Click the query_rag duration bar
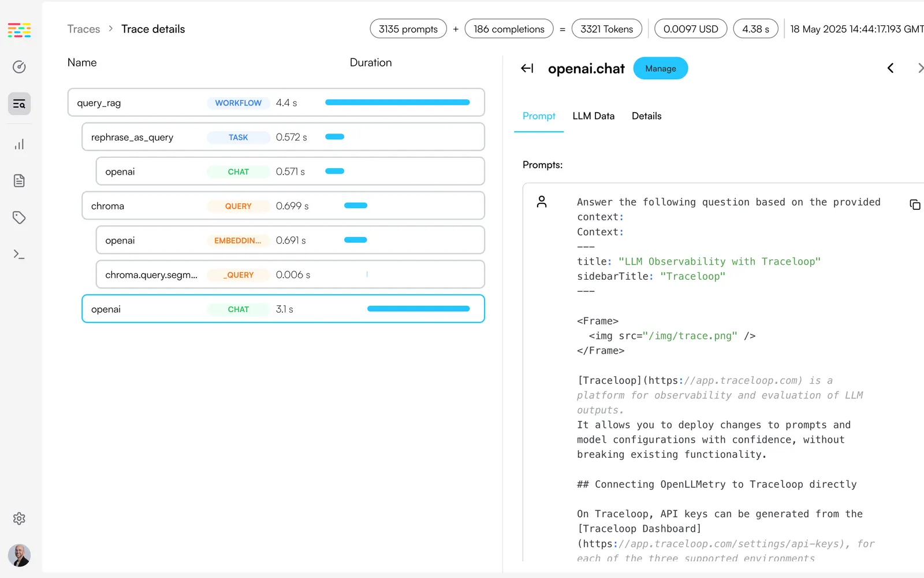Screen dimensions: 924x578 (397, 102)
